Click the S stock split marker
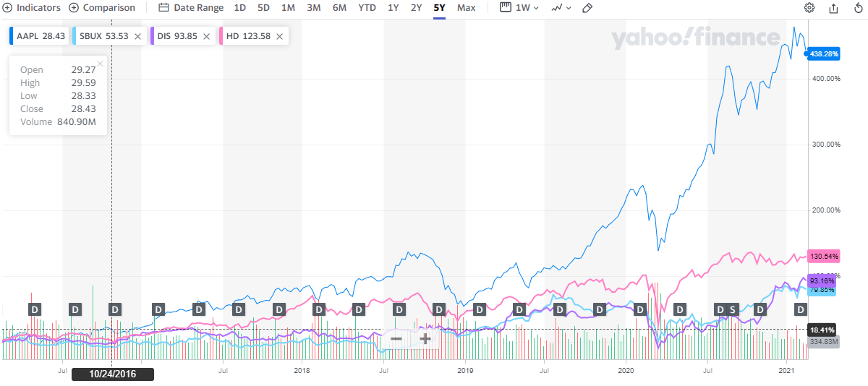This screenshot has height=386, width=868. [732, 309]
